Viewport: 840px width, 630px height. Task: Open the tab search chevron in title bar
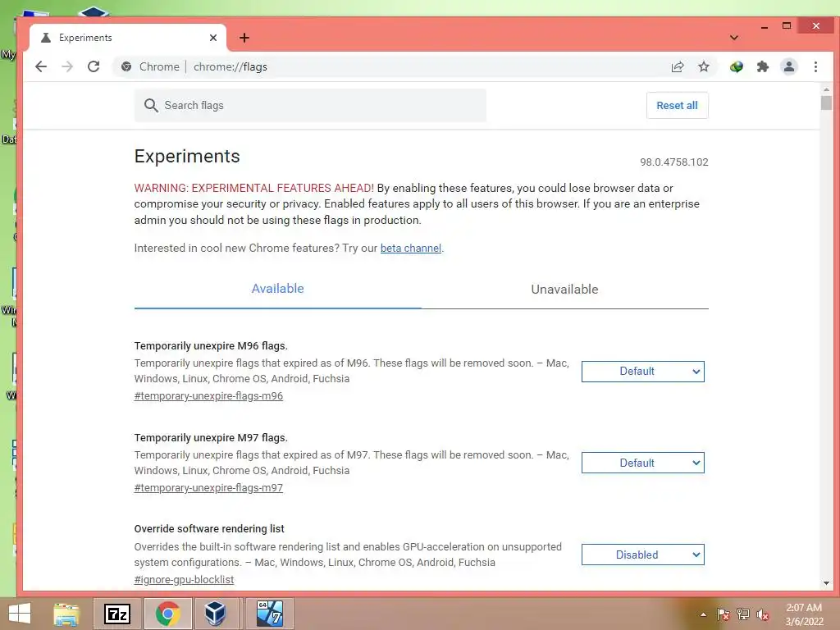[x=734, y=38]
